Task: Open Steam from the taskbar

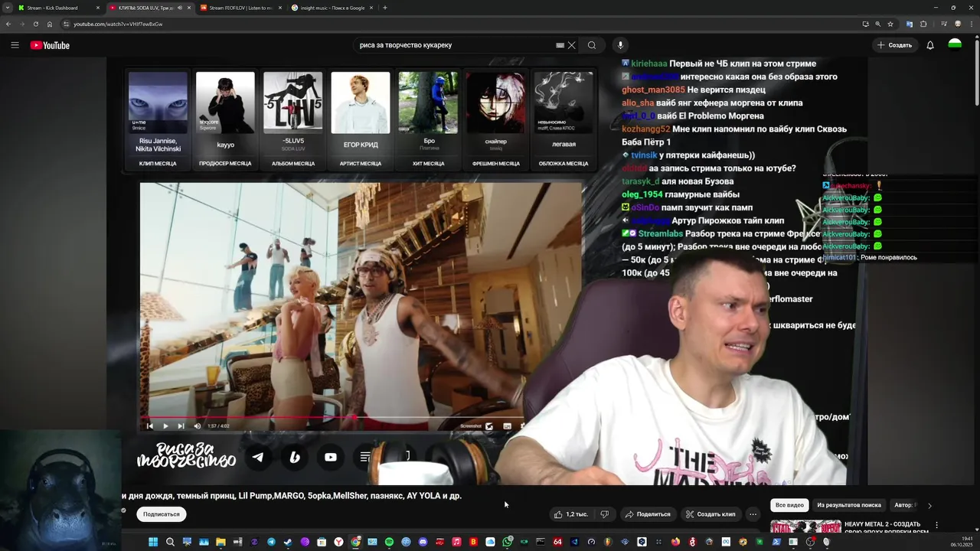Action: [288, 542]
